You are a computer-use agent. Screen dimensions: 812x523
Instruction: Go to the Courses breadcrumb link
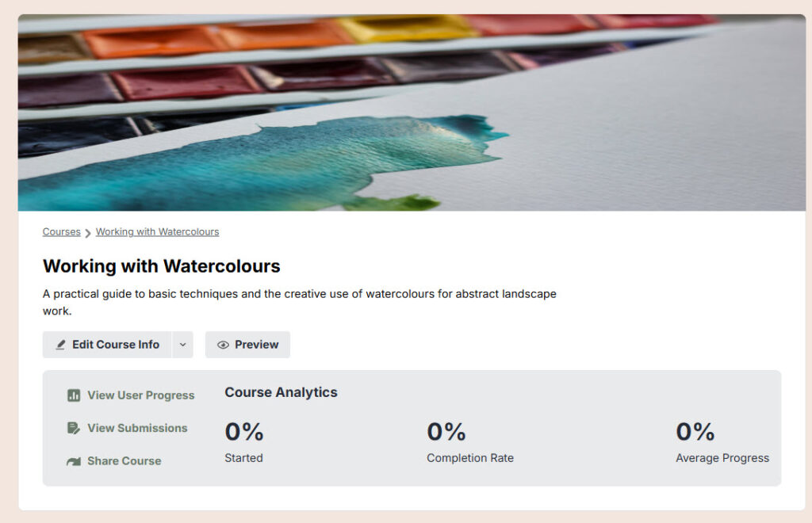click(x=62, y=232)
